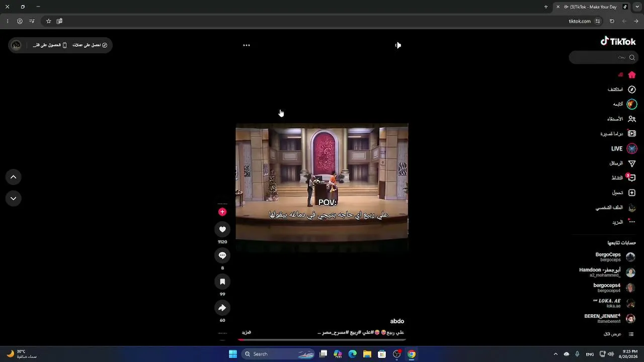Open video options three dots
This screenshot has height=362, width=644.
pyautogui.click(x=247, y=45)
